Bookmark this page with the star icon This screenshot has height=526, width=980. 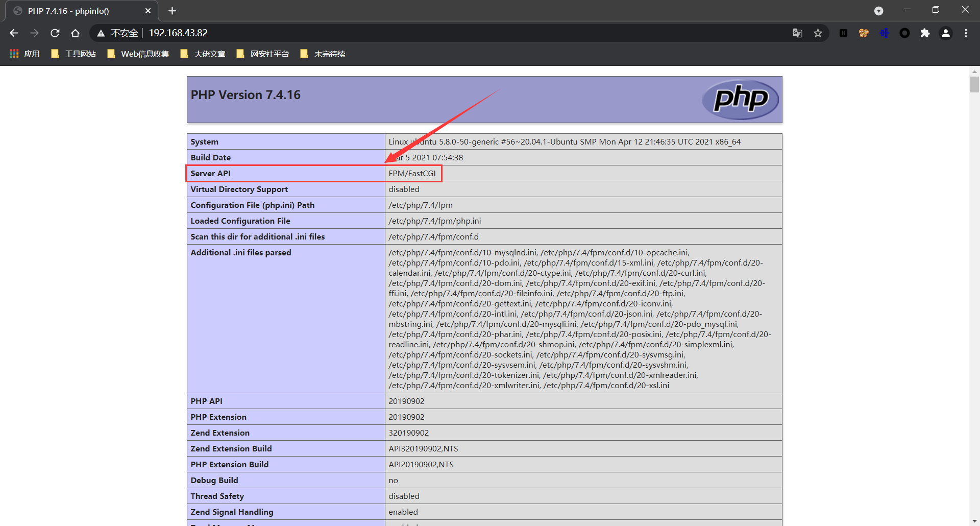coord(818,33)
